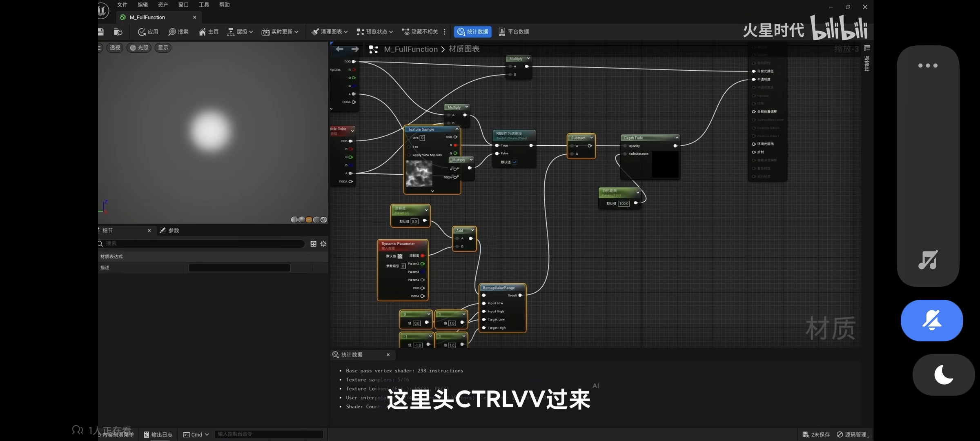The height and width of the screenshot is (441, 980).
Task: Click the Platform Stats (平台数据) icon
Action: [502, 32]
